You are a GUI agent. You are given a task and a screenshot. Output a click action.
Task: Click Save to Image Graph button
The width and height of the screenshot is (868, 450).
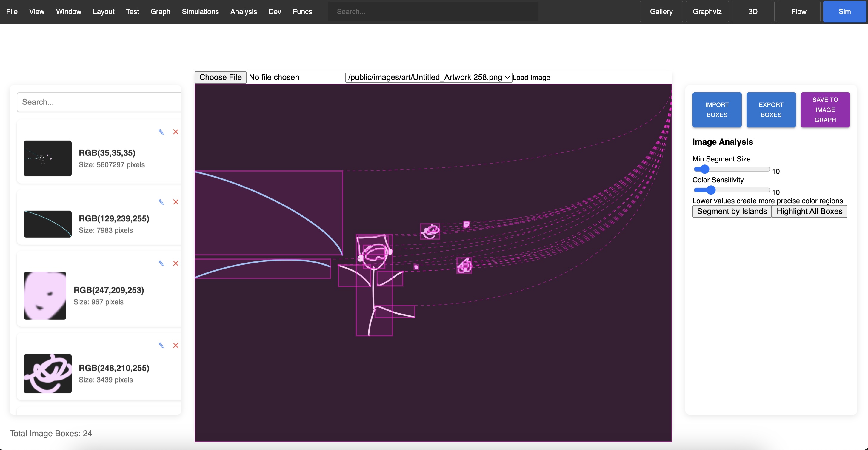[x=825, y=110]
